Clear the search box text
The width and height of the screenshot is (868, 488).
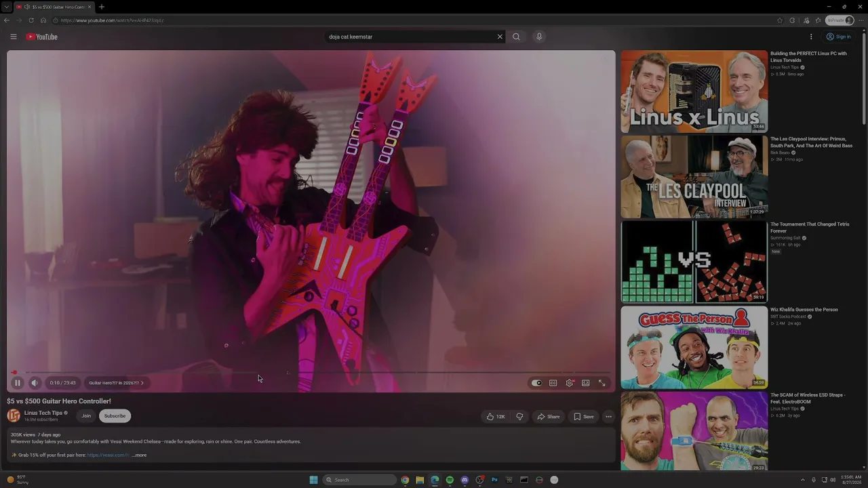pyautogui.click(x=500, y=37)
